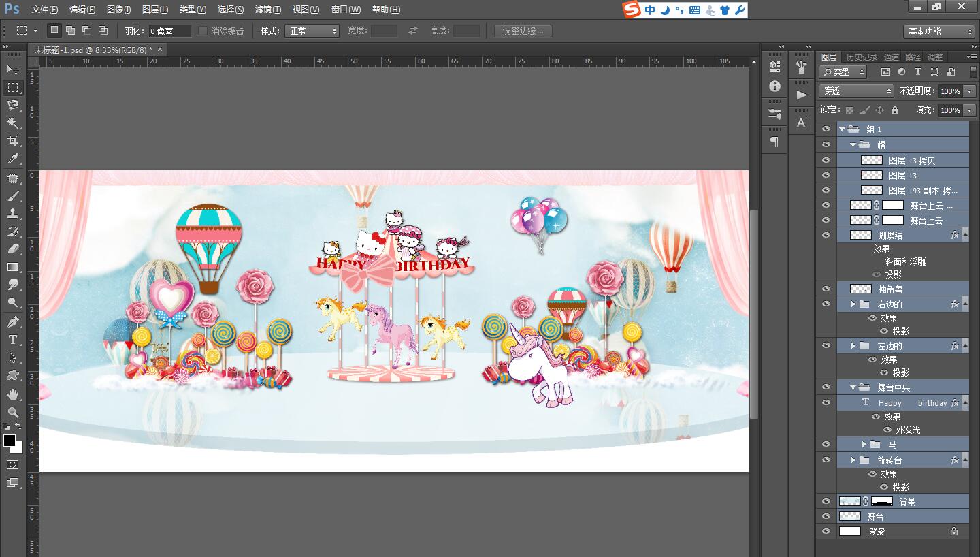Filter layers by smart object icon

click(x=951, y=71)
